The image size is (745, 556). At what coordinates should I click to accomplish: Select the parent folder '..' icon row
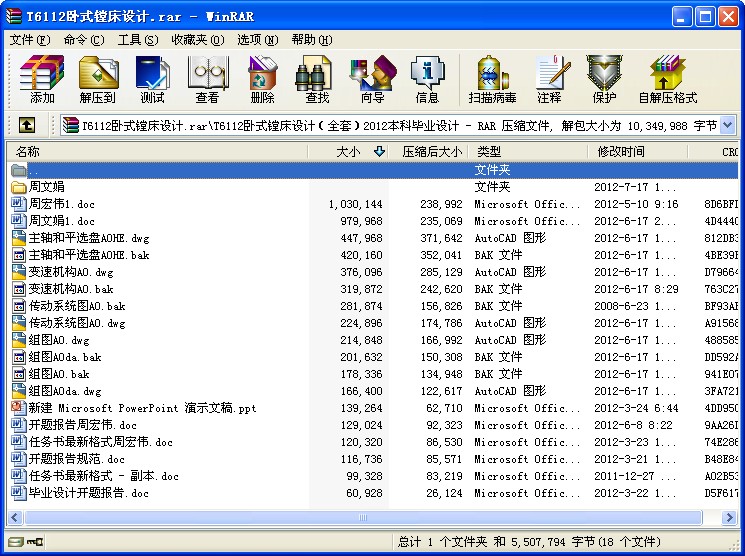373,170
